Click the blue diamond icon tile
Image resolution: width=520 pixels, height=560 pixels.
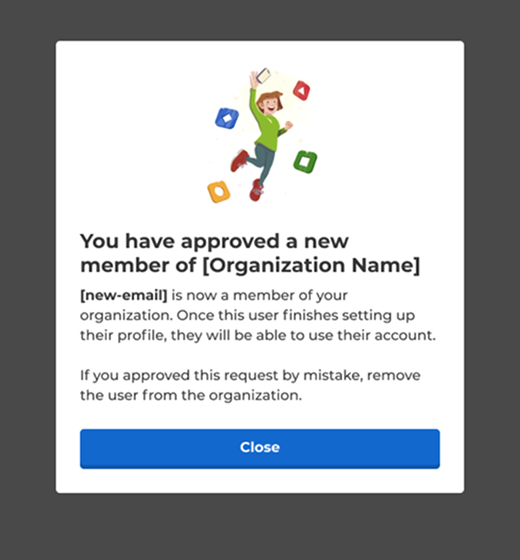[227, 118]
